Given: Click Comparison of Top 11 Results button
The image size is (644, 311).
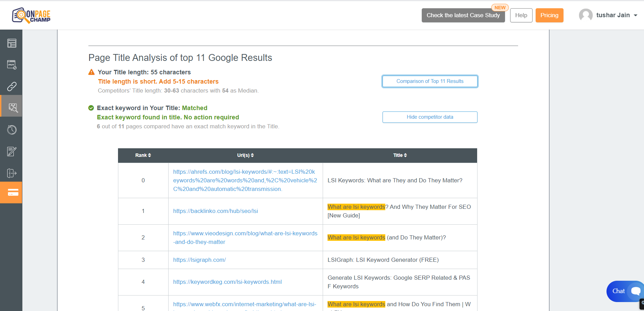Looking at the screenshot, I should pyautogui.click(x=430, y=81).
